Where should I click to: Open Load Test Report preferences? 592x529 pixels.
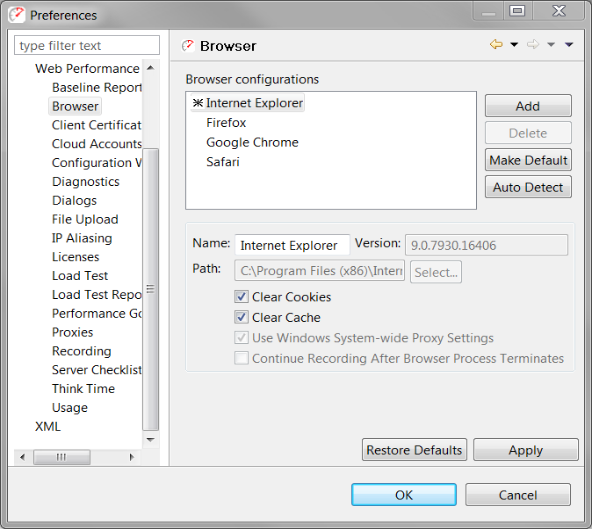coord(97,295)
